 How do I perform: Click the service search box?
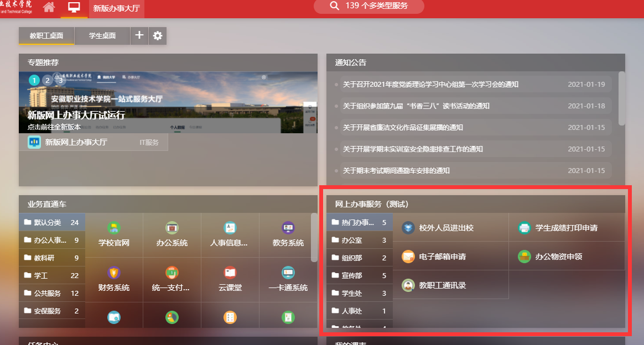coord(369,6)
